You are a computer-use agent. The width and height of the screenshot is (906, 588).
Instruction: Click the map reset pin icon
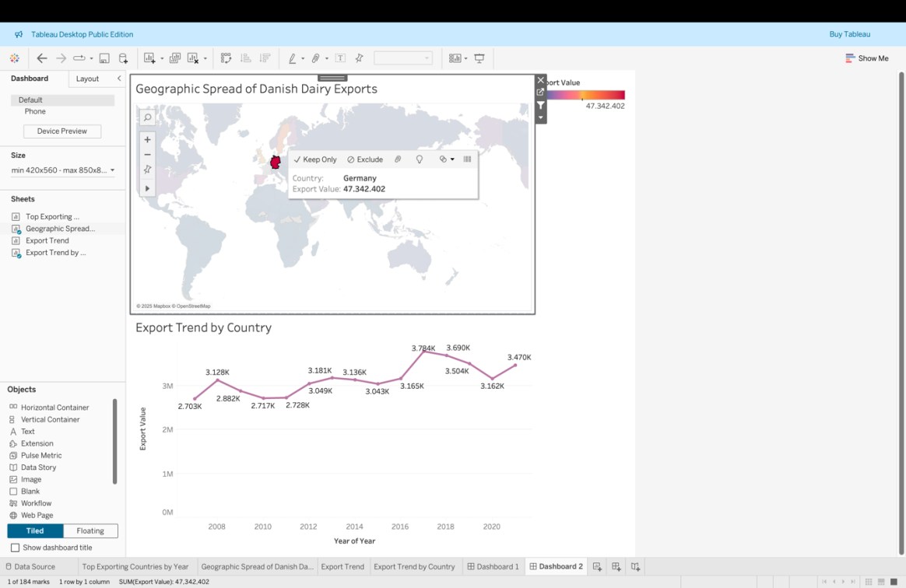pyautogui.click(x=147, y=170)
